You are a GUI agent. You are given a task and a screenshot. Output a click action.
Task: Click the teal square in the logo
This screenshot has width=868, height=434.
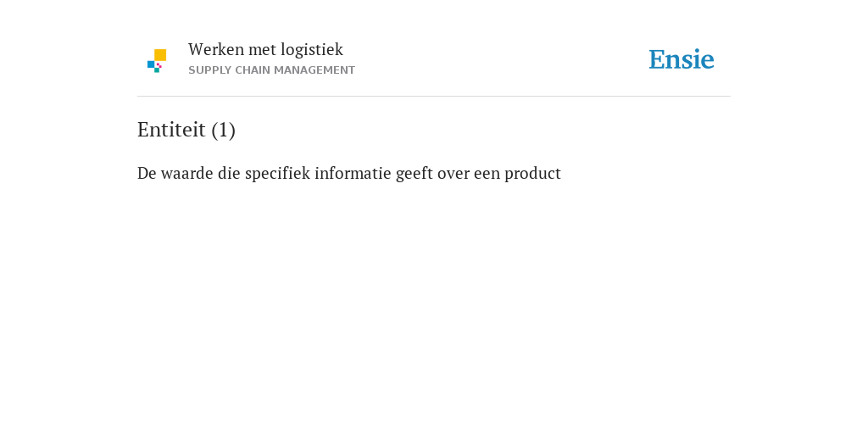(157, 70)
